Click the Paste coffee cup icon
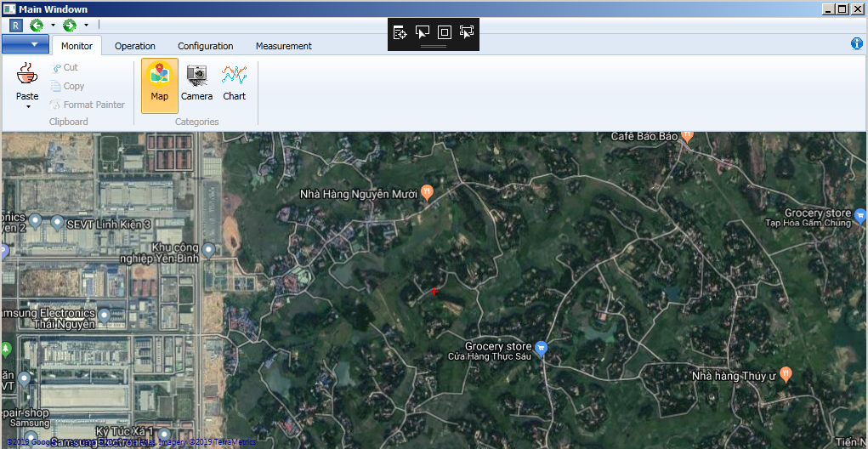 [27, 74]
